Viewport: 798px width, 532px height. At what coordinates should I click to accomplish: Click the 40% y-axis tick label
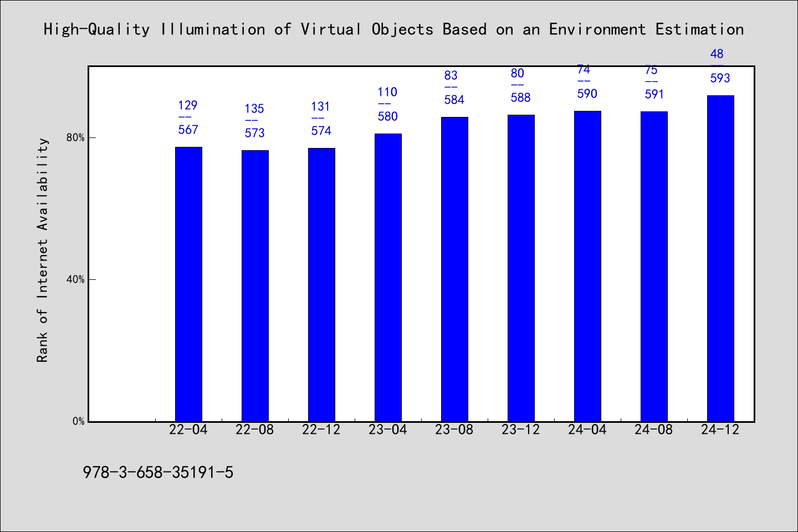[x=75, y=279]
